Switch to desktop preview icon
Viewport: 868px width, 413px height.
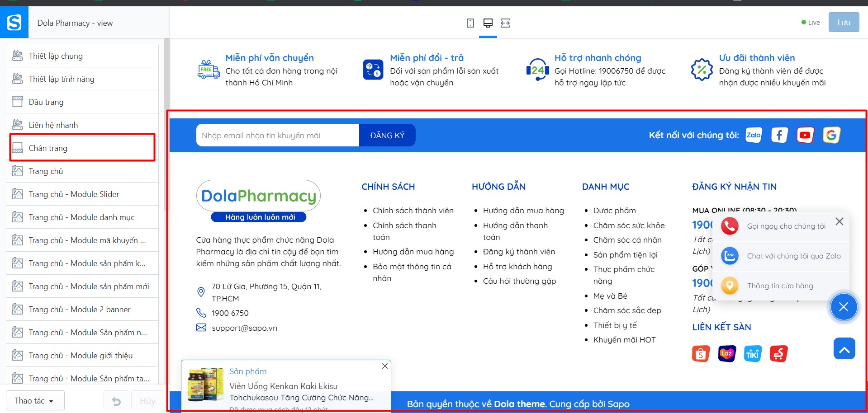(488, 23)
